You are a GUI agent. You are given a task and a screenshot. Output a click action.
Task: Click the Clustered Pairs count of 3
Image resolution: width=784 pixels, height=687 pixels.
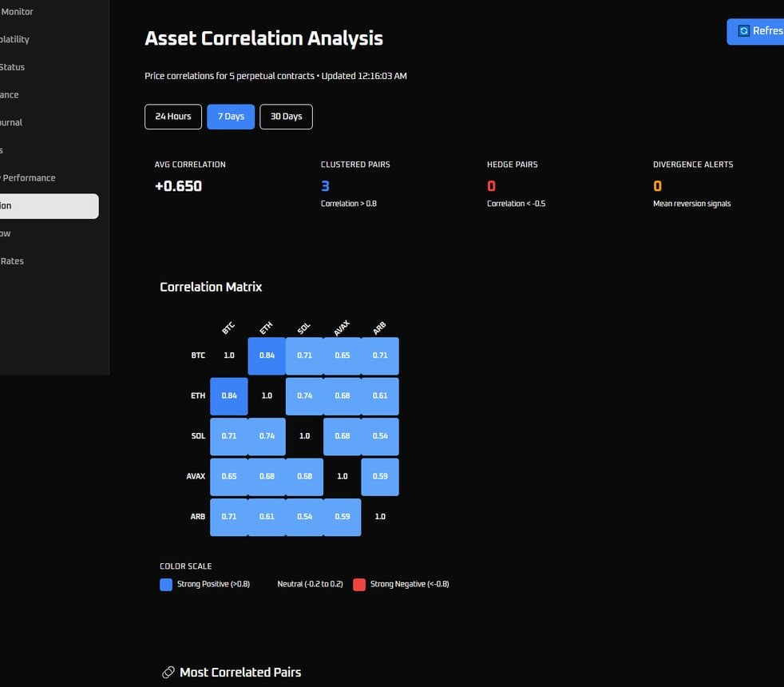(325, 186)
